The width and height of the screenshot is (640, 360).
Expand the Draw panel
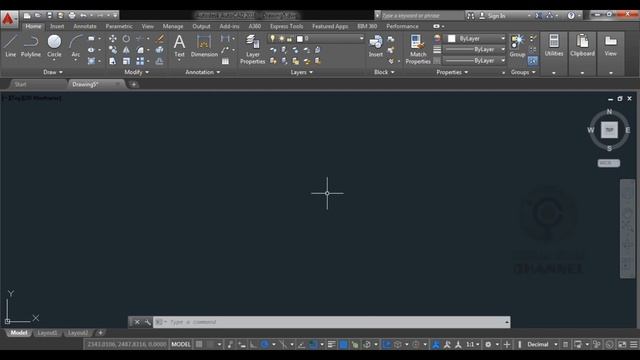(x=53, y=72)
